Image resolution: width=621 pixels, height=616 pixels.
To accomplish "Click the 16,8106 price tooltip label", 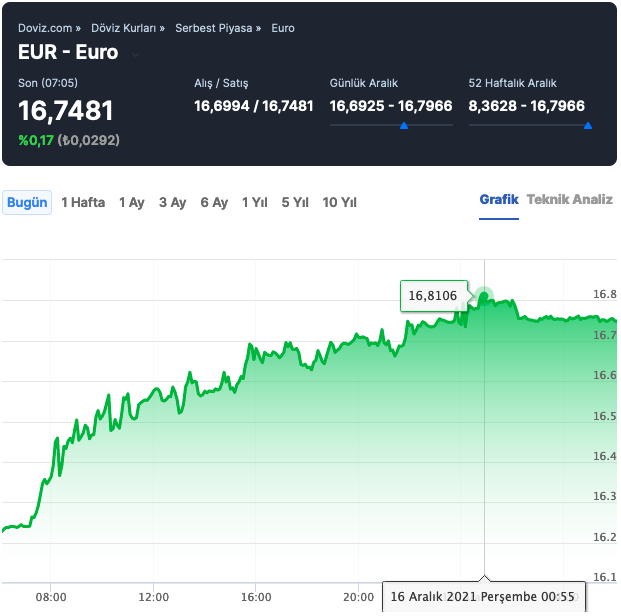I will click(433, 295).
